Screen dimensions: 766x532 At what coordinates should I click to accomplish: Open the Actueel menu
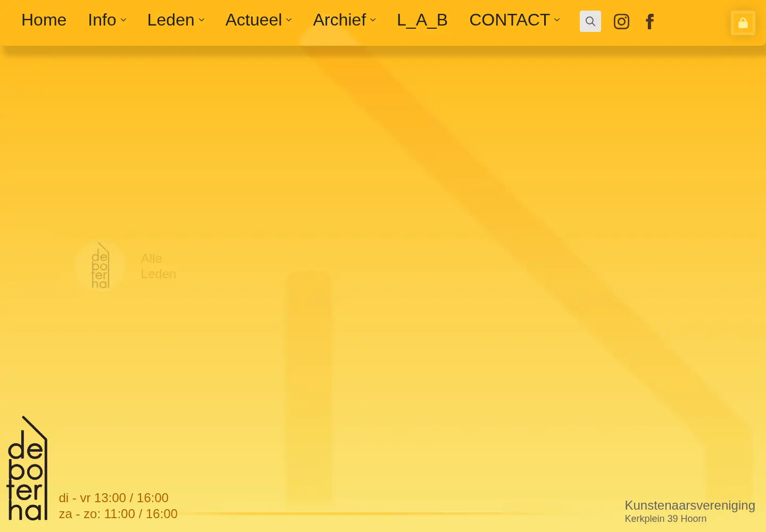coord(254,20)
